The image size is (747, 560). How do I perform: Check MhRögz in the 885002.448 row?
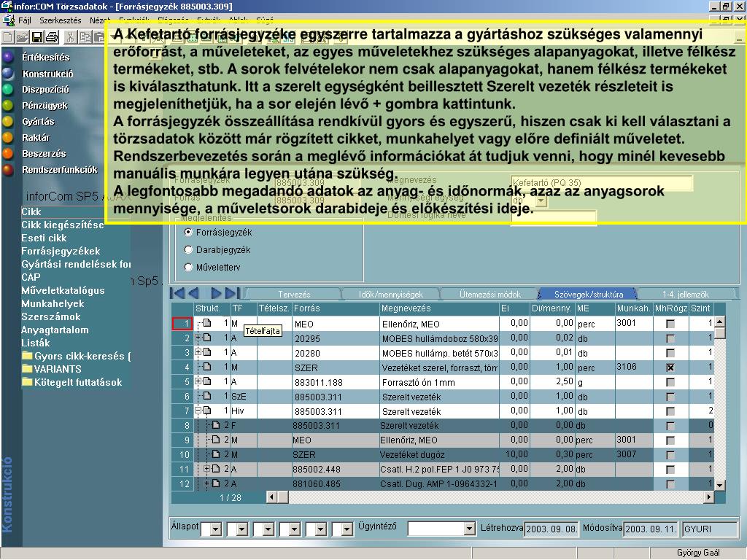(670, 470)
